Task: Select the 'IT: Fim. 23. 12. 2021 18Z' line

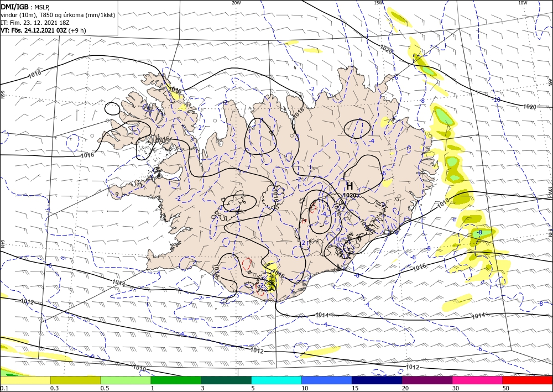Action: pos(35,23)
